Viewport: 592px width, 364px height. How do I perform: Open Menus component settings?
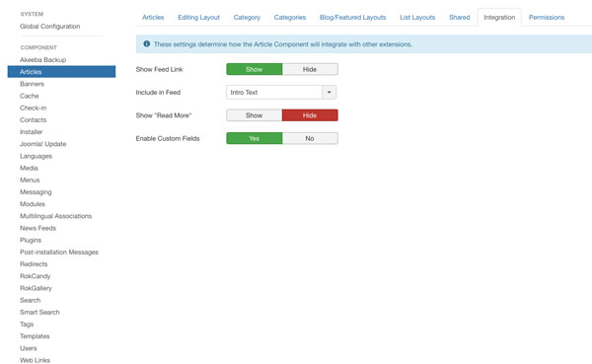[x=30, y=181]
